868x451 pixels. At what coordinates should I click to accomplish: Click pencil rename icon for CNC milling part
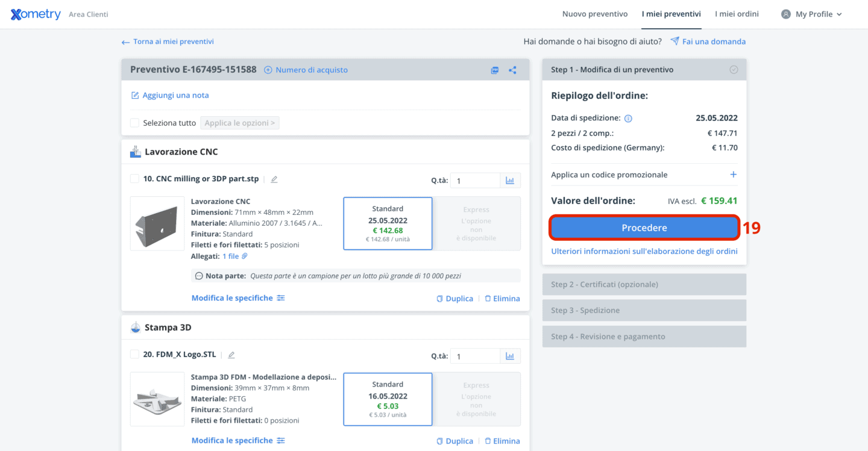274,179
